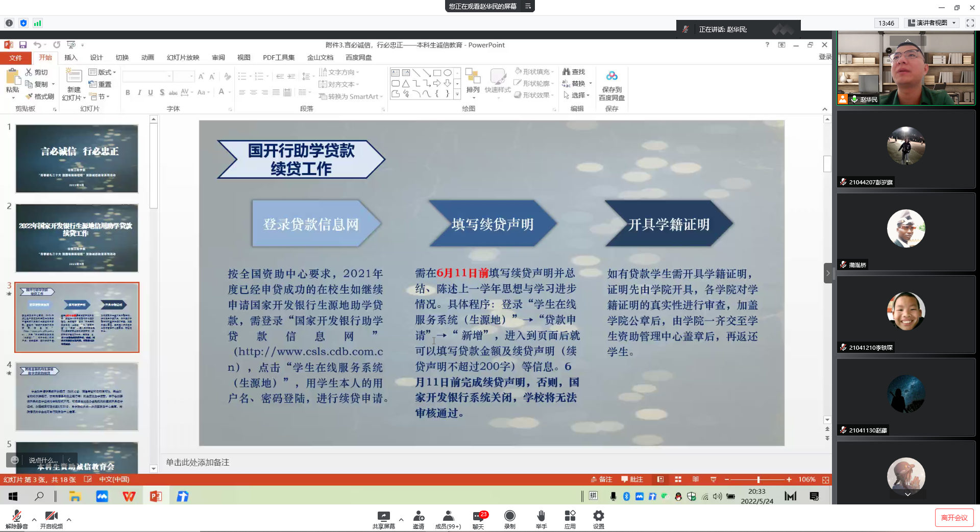
Task: Toggle Italic formatting
Action: tap(139, 92)
